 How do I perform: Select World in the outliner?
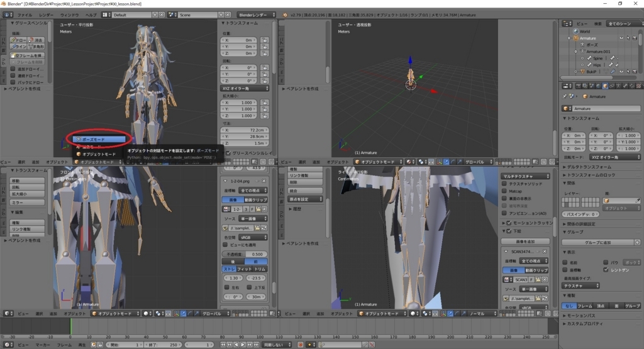pyautogui.click(x=585, y=31)
